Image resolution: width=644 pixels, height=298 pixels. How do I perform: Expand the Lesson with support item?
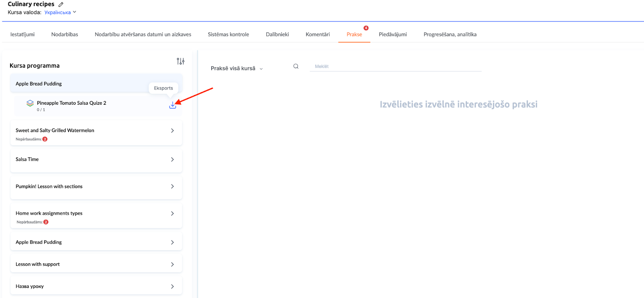click(x=172, y=265)
